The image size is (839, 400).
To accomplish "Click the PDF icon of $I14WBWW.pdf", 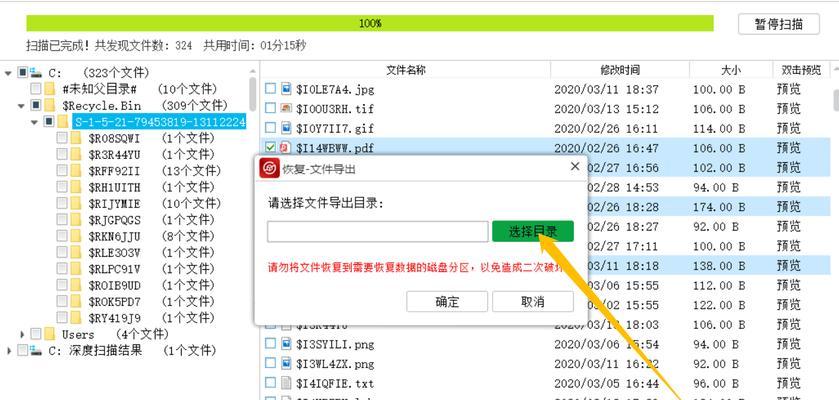I will (286, 148).
